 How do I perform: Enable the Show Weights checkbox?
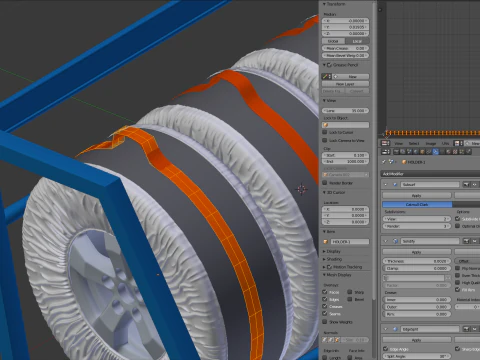[x=325, y=322]
